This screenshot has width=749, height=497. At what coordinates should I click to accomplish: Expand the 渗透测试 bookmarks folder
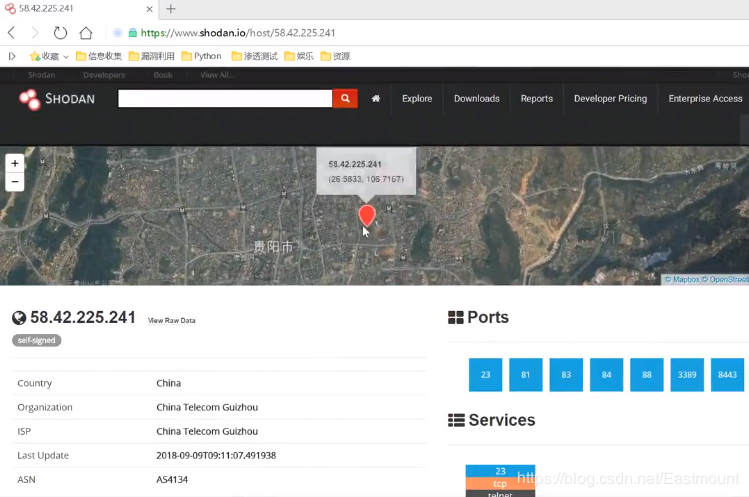[254, 56]
